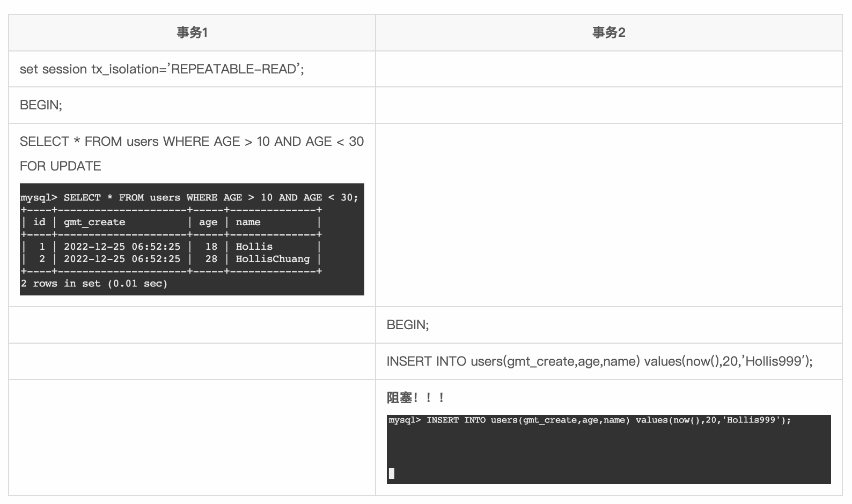Image resolution: width=852 pixels, height=504 pixels.
Task: Click the blinking cursor block in blocked terminal
Action: tap(392, 473)
